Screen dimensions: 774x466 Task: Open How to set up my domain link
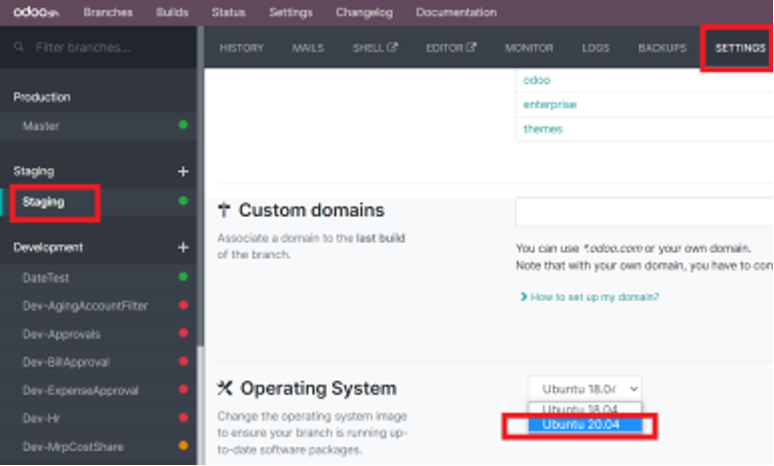pyautogui.click(x=590, y=297)
